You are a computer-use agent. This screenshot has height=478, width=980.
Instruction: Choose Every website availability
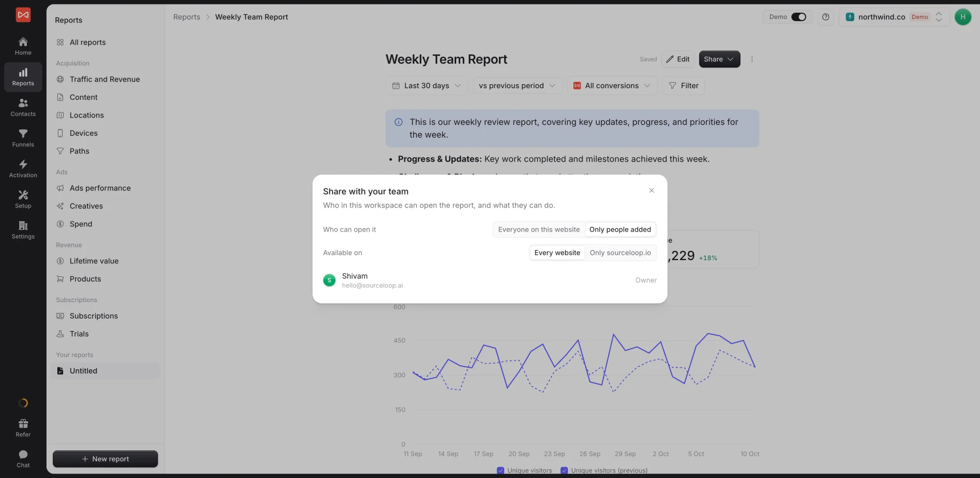(x=557, y=253)
